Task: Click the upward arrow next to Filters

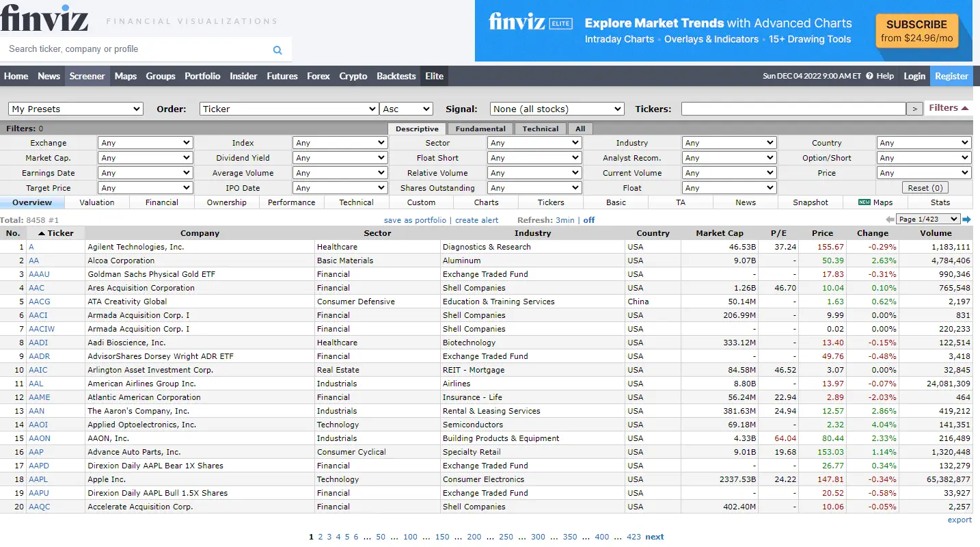Action: click(964, 107)
